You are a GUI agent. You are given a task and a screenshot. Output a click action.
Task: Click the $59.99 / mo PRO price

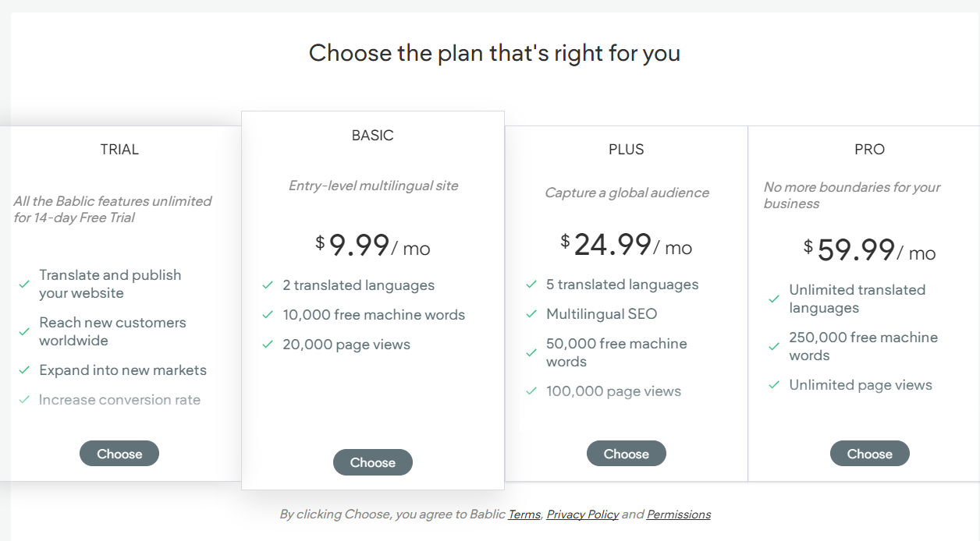tap(869, 250)
